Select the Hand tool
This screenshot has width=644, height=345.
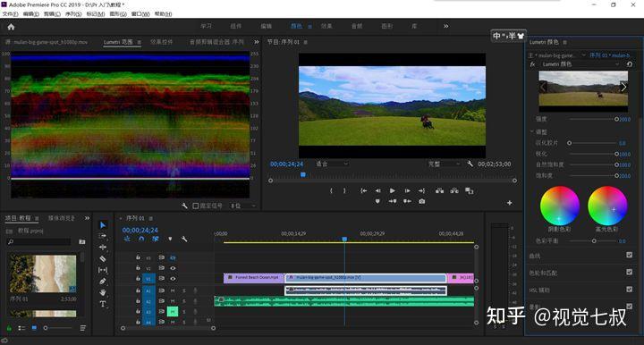pyautogui.click(x=103, y=292)
